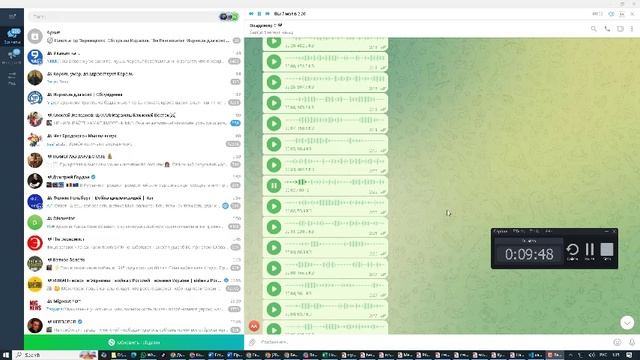640x360 pixels.
Task: Restart recording in the recorder window
Action: coord(572,250)
